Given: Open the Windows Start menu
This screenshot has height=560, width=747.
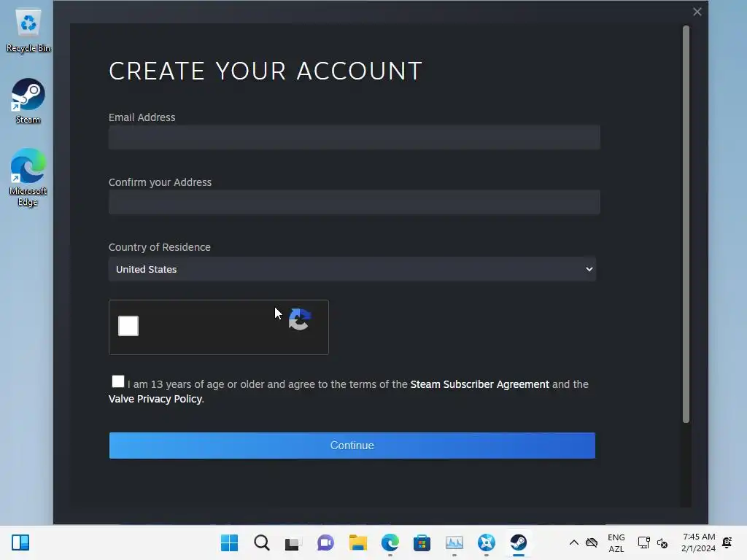Looking at the screenshot, I should pyautogui.click(x=230, y=542).
